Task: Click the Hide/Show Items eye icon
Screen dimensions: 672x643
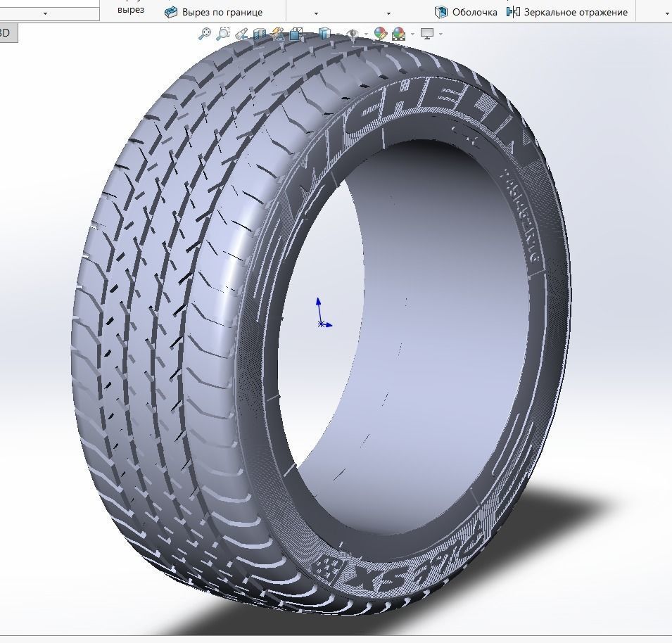Action: [x=353, y=33]
